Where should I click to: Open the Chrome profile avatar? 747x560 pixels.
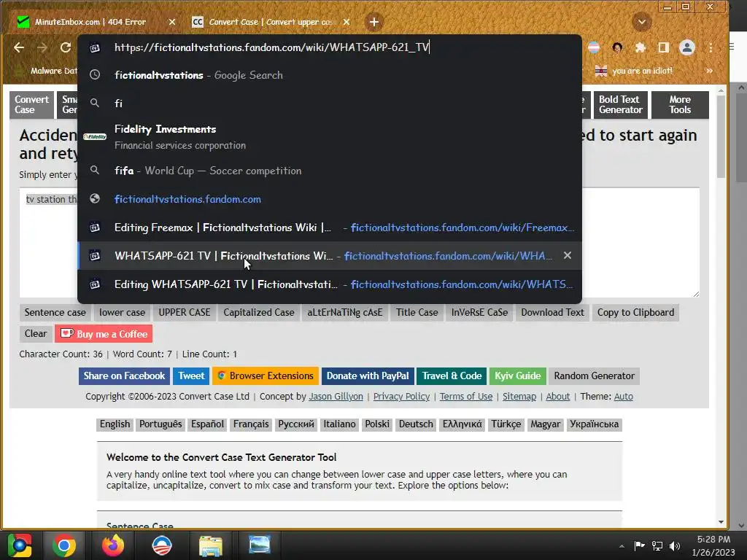(x=687, y=47)
